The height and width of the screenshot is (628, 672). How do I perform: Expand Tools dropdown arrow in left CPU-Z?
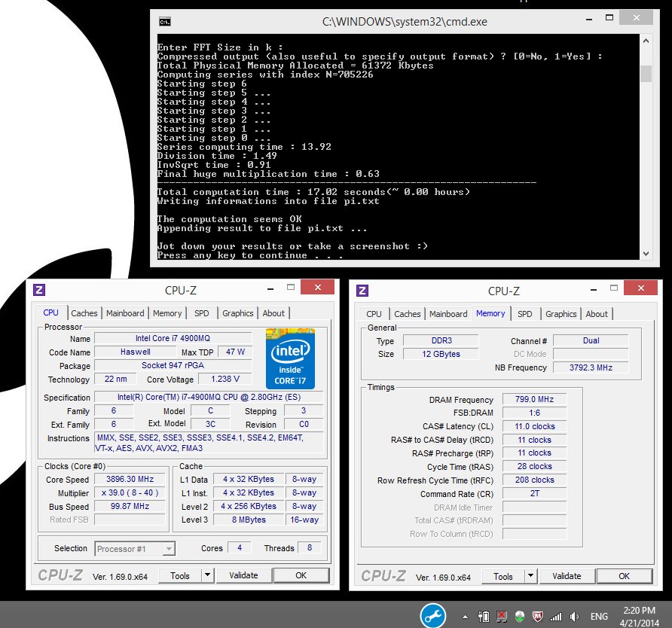207,576
